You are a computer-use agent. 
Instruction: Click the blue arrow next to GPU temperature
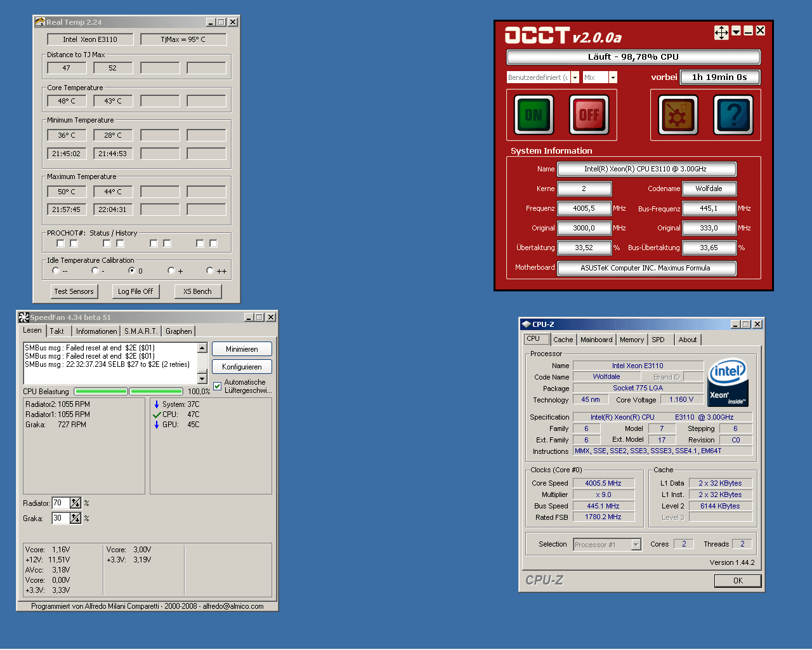click(x=157, y=425)
